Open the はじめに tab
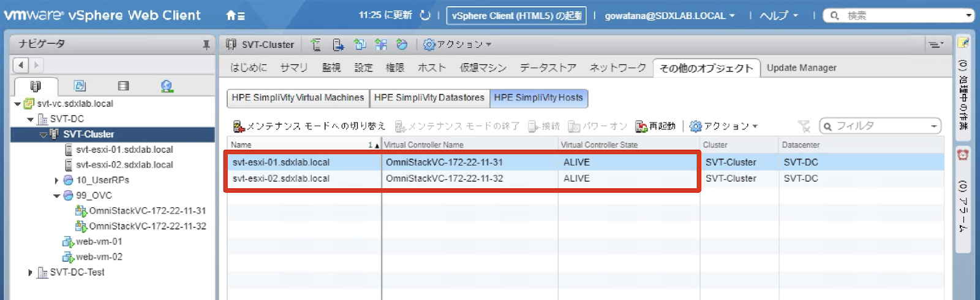980x300 pixels. tap(248, 67)
